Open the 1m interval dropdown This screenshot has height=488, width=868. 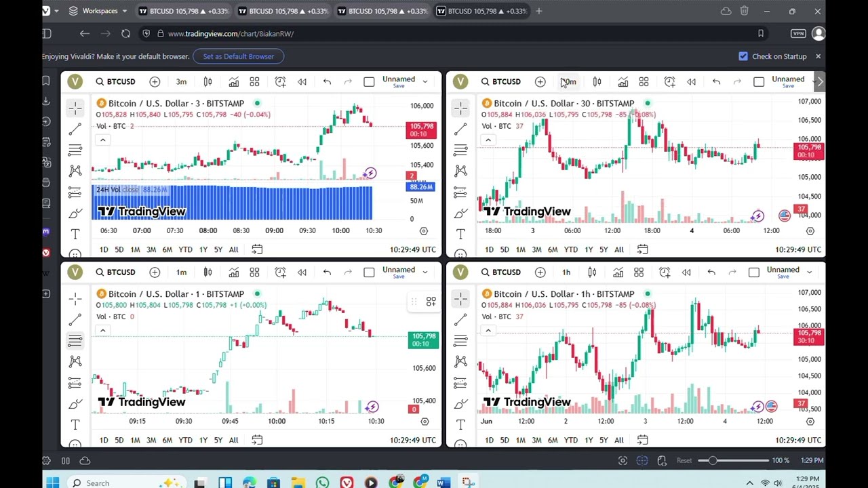181,272
